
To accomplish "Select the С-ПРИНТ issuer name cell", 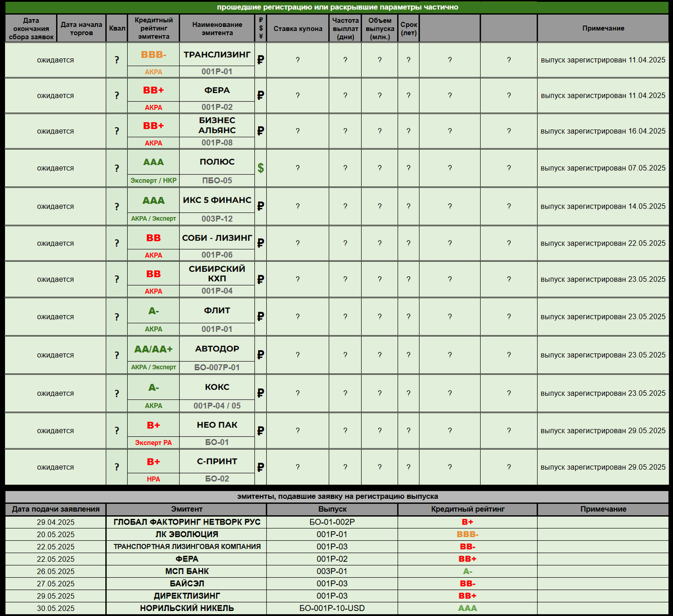I will 217,461.
